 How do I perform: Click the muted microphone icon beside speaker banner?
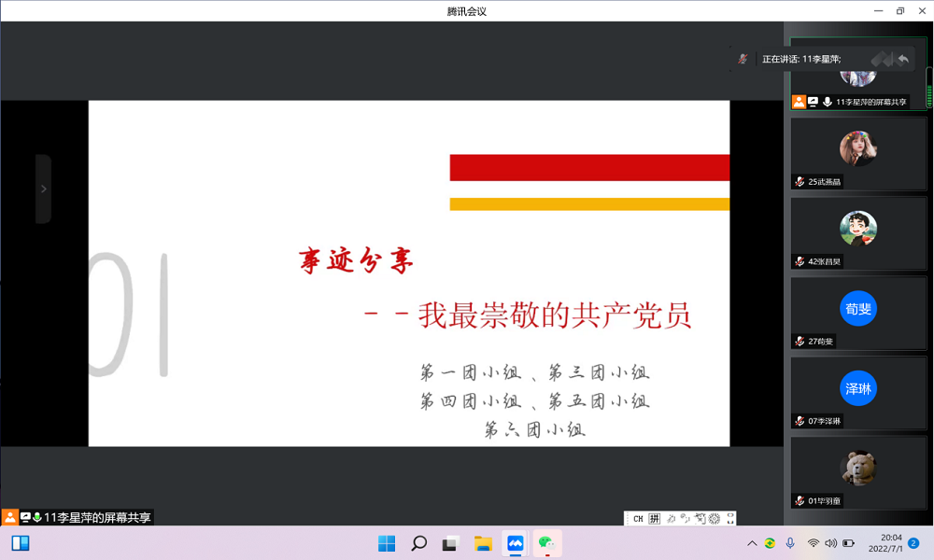[743, 59]
